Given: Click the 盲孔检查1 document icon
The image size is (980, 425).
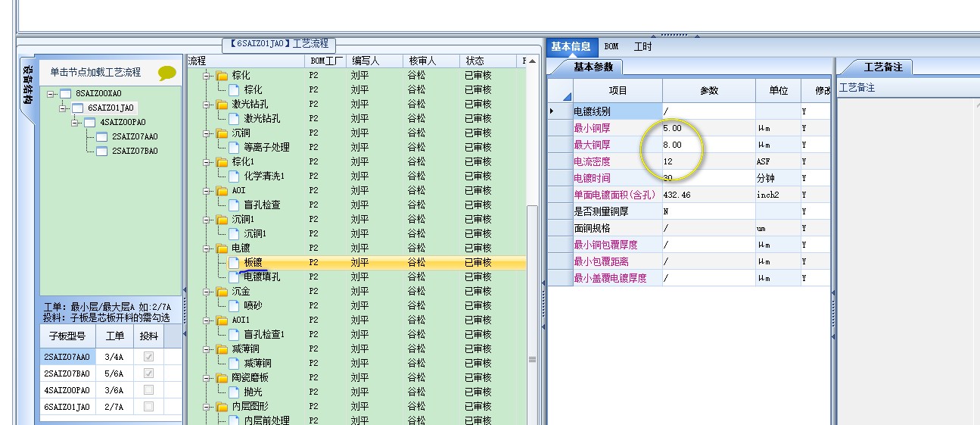Looking at the screenshot, I should [x=234, y=334].
